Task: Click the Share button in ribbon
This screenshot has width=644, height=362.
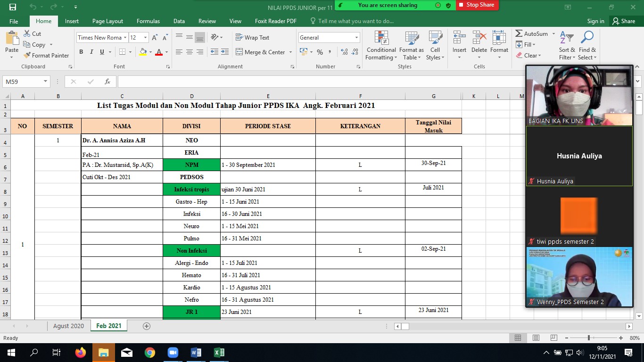Action: coord(623,21)
